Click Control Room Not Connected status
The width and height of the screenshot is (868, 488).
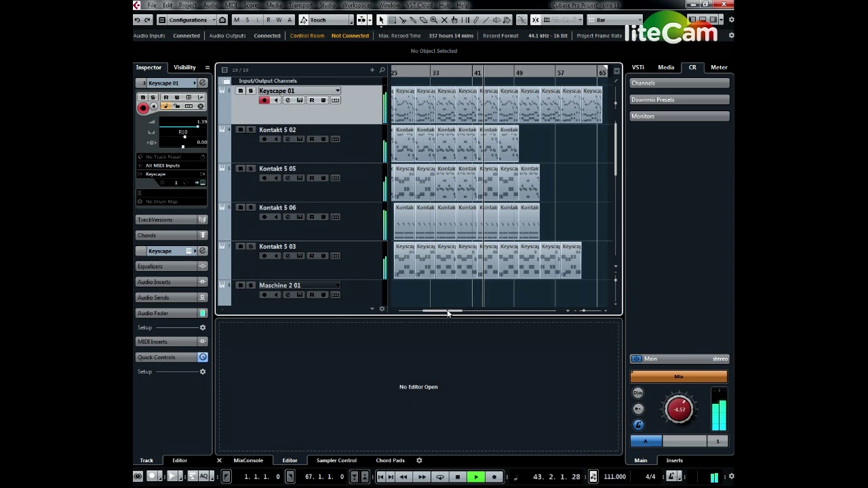pos(350,35)
